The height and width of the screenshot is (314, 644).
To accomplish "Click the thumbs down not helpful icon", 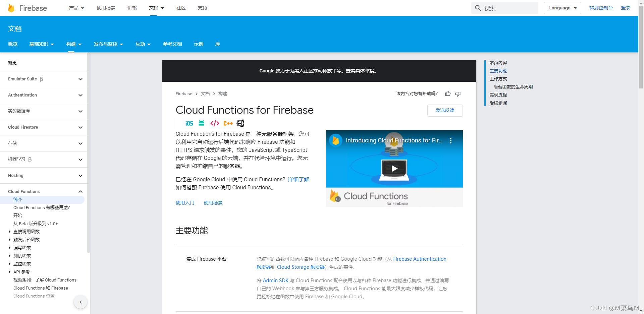I will [458, 94].
